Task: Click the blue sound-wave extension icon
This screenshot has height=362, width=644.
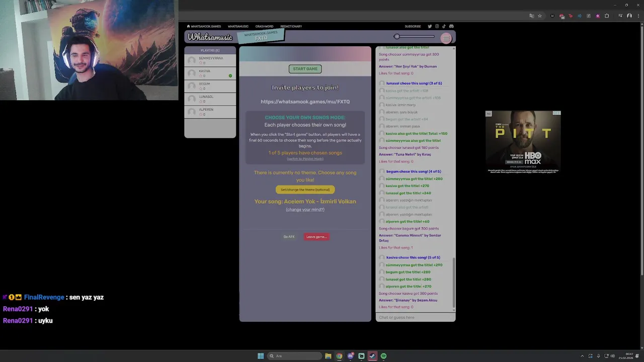Action: coord(580,16)
